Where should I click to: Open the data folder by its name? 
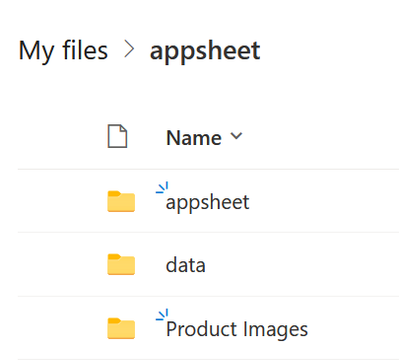(186, 265)
